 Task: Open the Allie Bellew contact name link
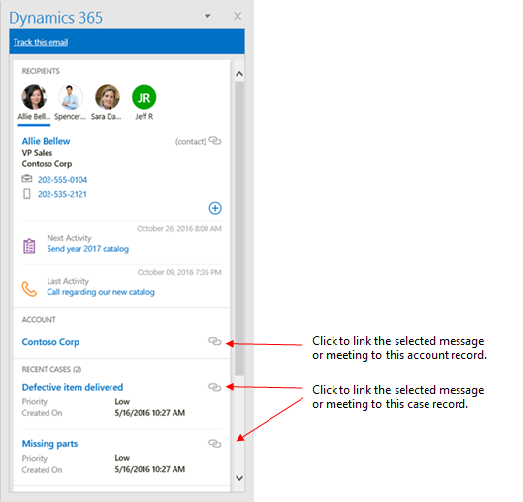[x=46, y=141]
